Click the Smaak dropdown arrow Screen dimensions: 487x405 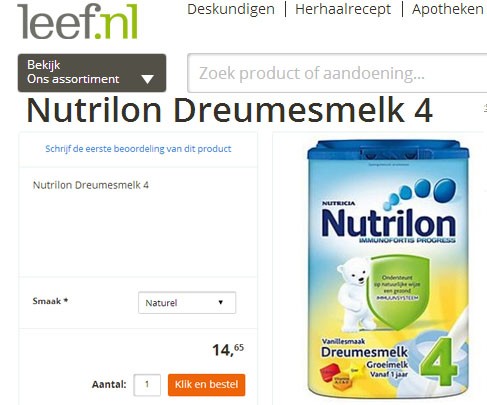pyautogui.click(x=220, y=302)
